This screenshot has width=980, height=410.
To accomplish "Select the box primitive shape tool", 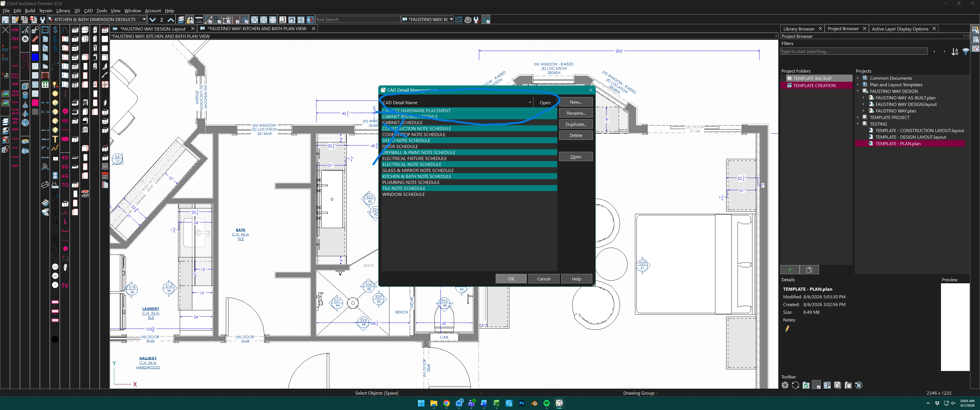I will (x=25, y=86).
